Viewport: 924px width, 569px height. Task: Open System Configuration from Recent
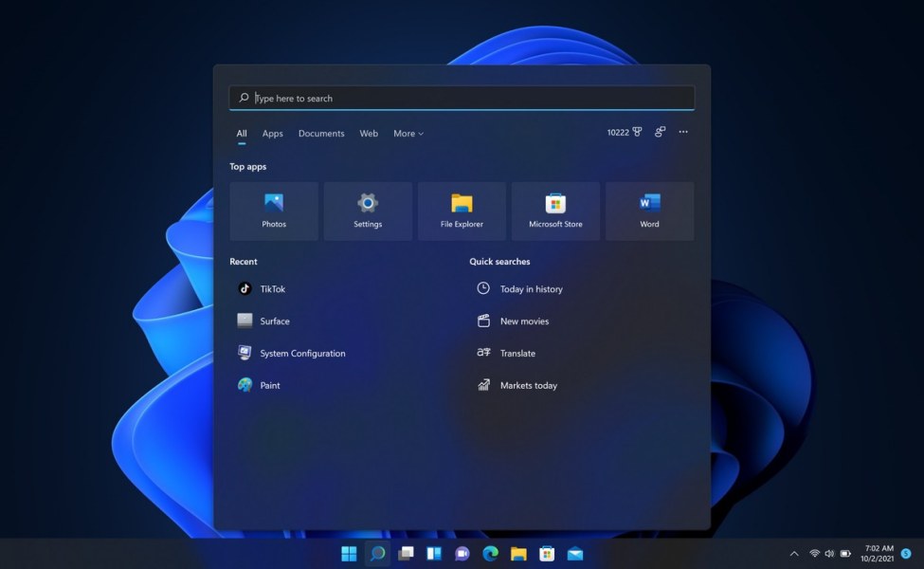pos(302,354)
